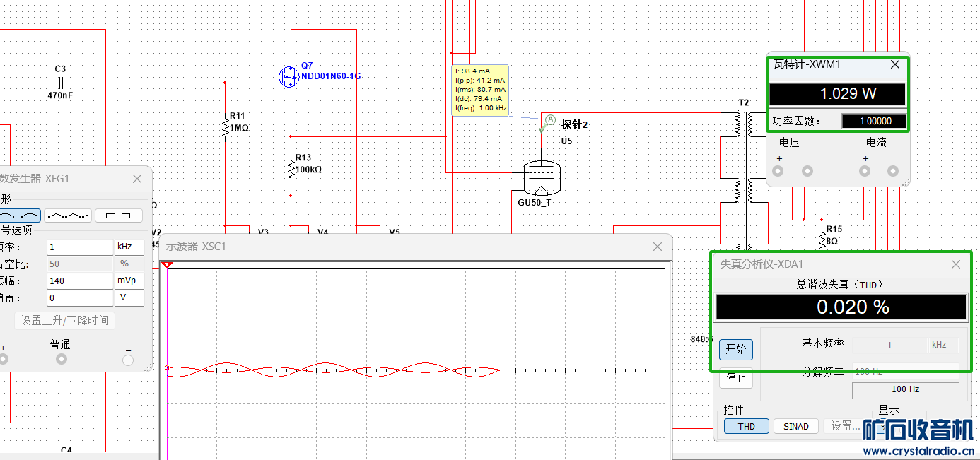Click the R11 1MΩ resistor symbol
980x460 pixels.
coord(225,128)
